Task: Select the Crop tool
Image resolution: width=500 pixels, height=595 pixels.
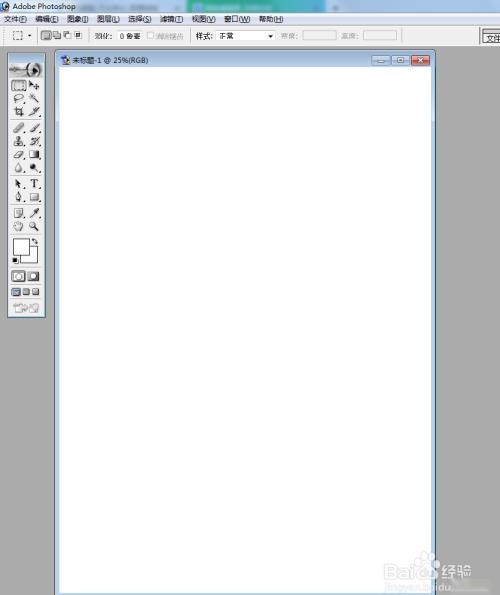Action: pyautogui.click(x=19, y=112)
